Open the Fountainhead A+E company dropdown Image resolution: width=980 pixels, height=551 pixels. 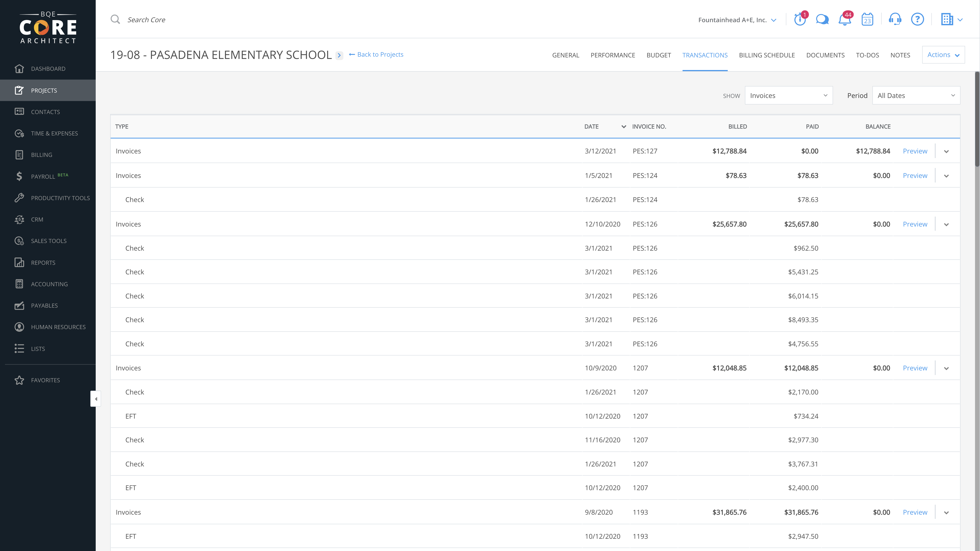[737, 20]
